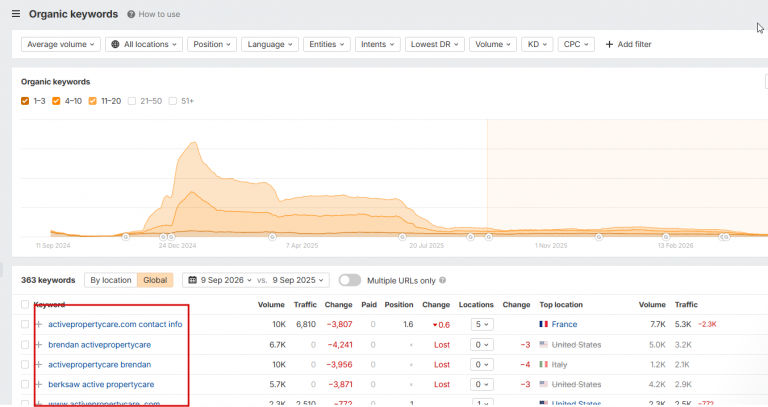
Task: Switch to the By location tab
Action: [111, 280]
